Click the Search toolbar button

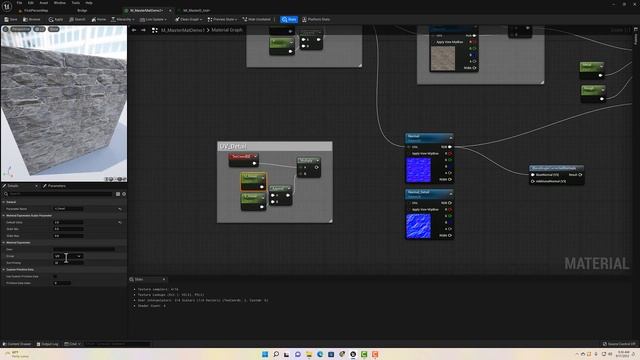[77, 20]
